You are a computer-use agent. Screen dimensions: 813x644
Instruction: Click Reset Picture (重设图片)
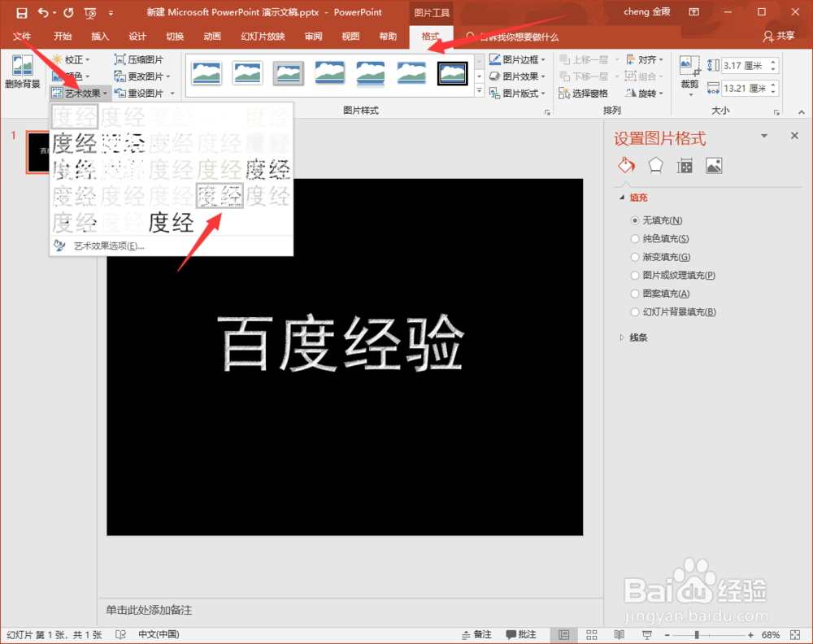point(139,94)
